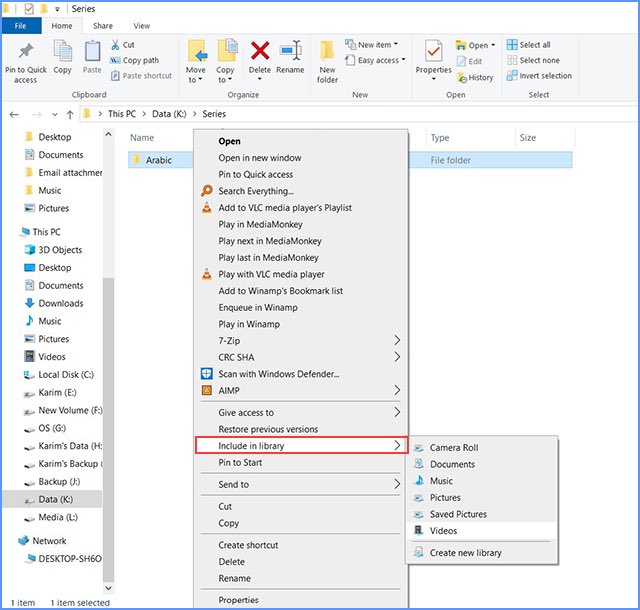Viewport: 640px width, 610px height.
Task: Click navigation pane scroll down arrow
Action: (108, 588)
